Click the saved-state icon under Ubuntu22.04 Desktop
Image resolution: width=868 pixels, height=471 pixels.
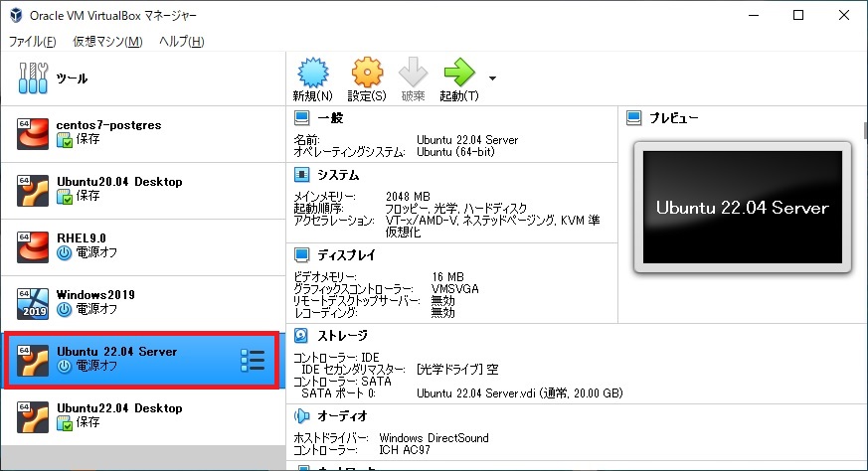pos(65,423)
